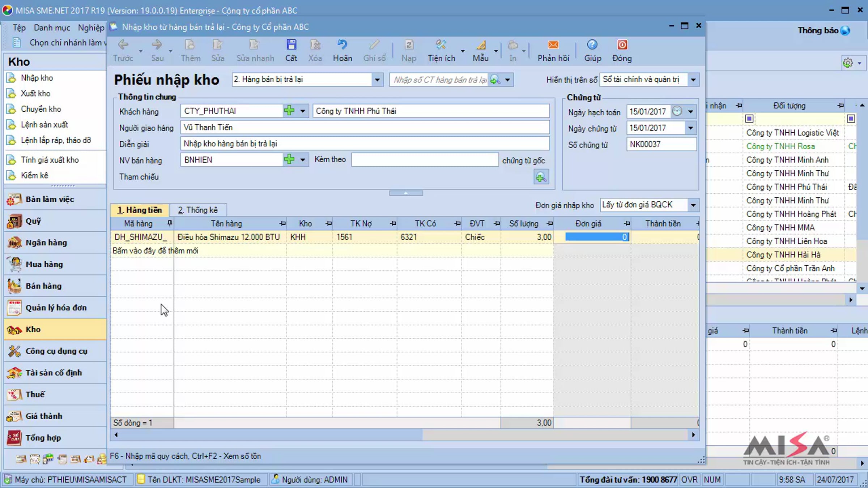Open Tính giá xuất kho link
Screen dimensions: 868x488
(50, 160)
